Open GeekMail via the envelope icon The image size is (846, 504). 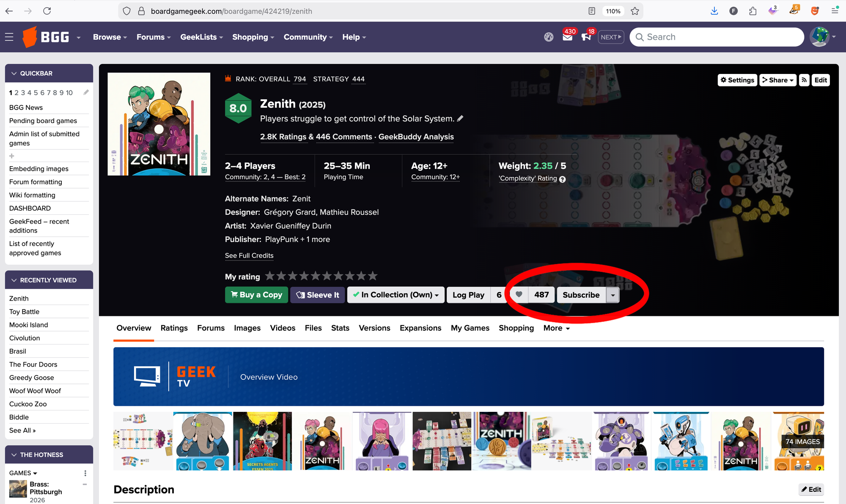pos(567,37)
